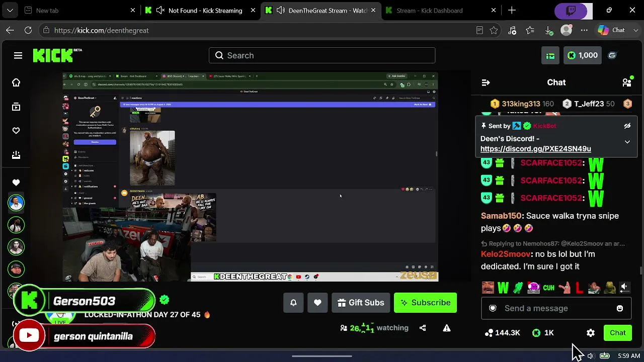
Task: Open the Kick sidebar hamburger menu
Action: click(18, 55)
